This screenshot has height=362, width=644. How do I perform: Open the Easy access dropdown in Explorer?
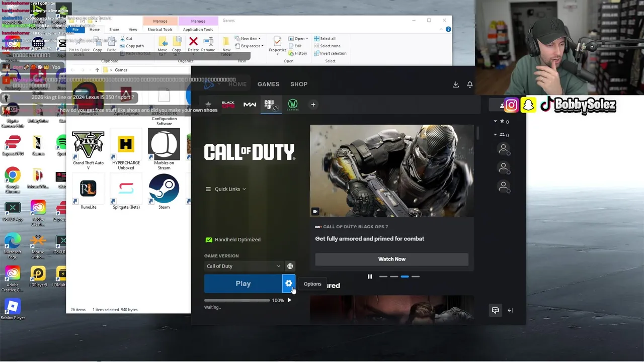(249, 46)
